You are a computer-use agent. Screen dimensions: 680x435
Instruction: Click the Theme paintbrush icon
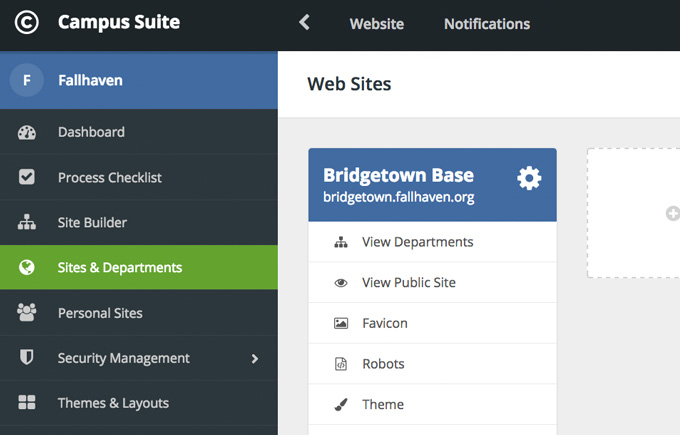[x=341, y=405]
